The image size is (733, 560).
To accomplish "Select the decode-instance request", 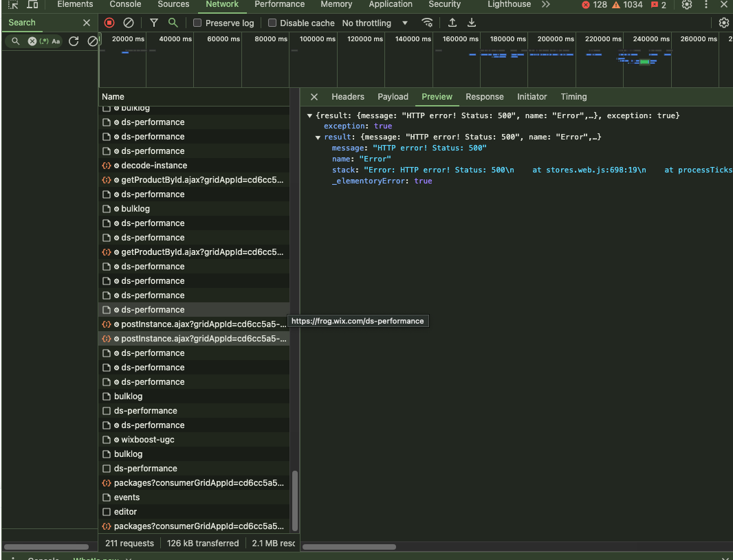I will 154,166.
